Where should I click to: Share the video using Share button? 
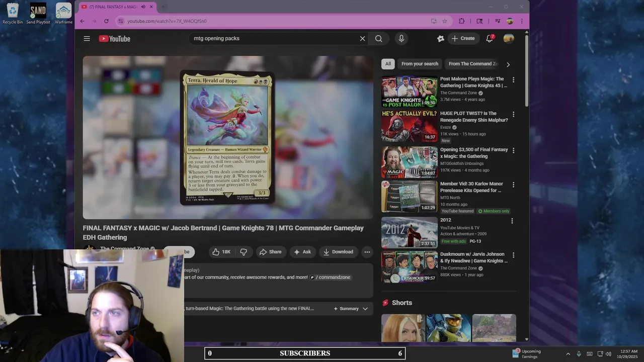tap(270, 252)
